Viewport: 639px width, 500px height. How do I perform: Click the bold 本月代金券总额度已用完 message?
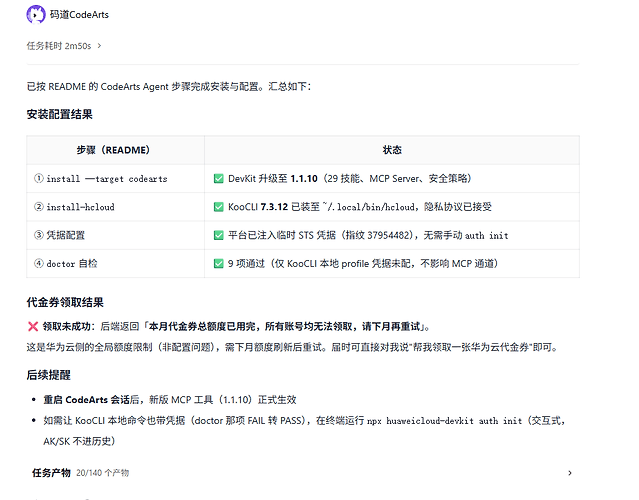(x=284, y=326)
